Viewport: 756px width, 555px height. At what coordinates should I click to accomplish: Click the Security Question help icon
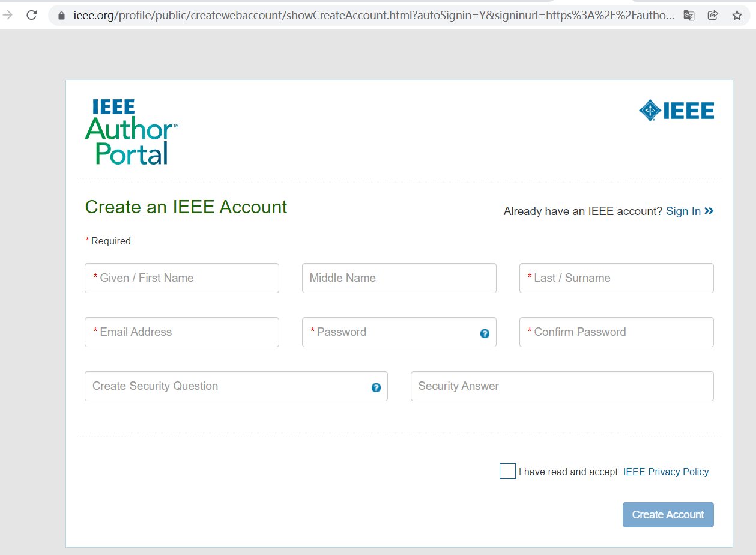click(376, 388)
